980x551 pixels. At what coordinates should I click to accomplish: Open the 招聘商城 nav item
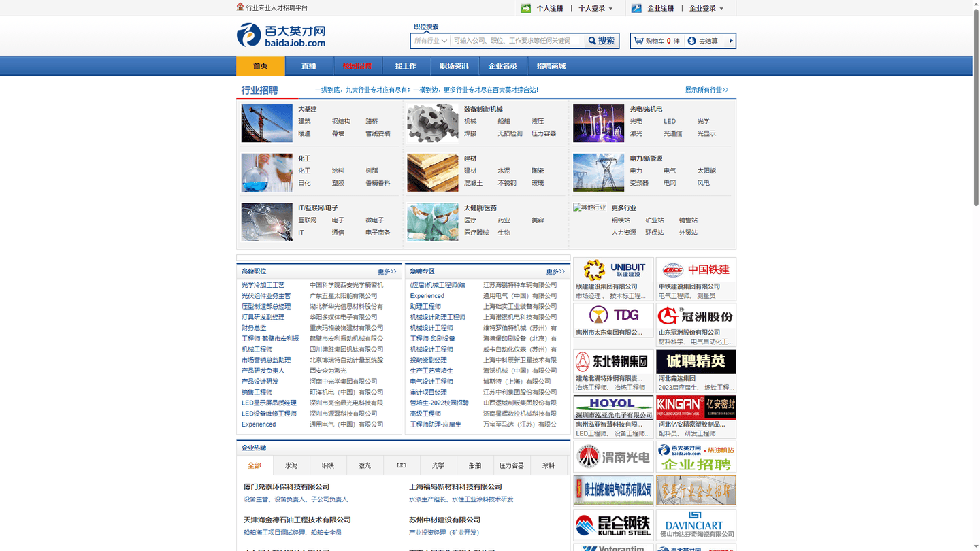pyautogui.click(x=551, y=66)
